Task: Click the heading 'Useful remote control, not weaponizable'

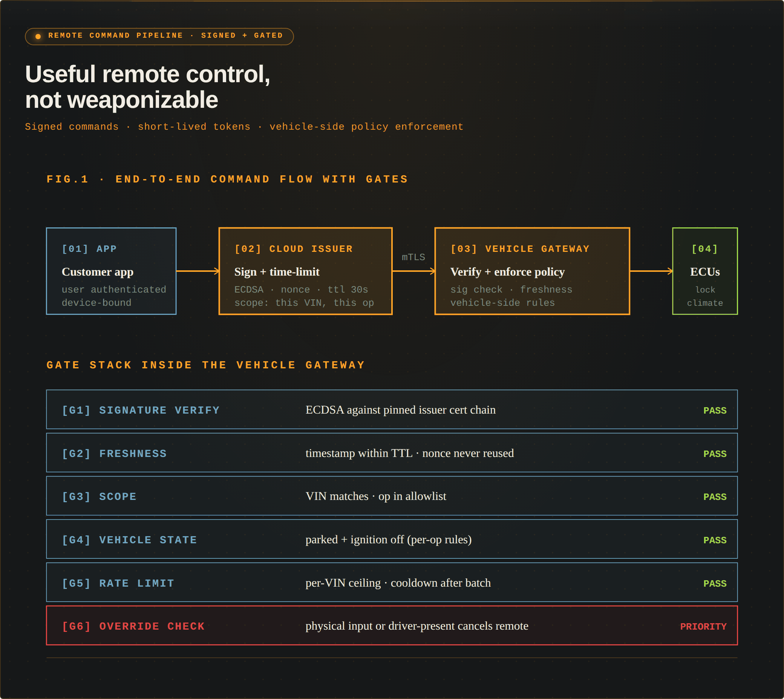Action: pos(148,87)
